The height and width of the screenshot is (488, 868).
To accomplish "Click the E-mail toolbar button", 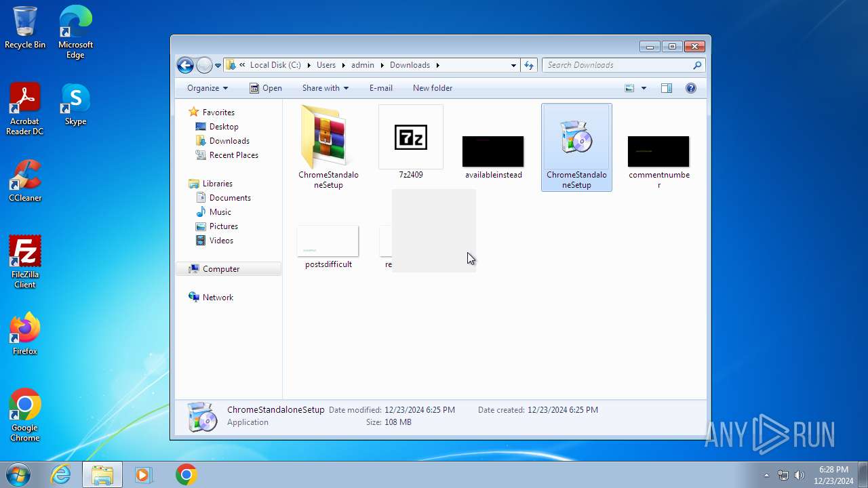I will tap(381, 88).
